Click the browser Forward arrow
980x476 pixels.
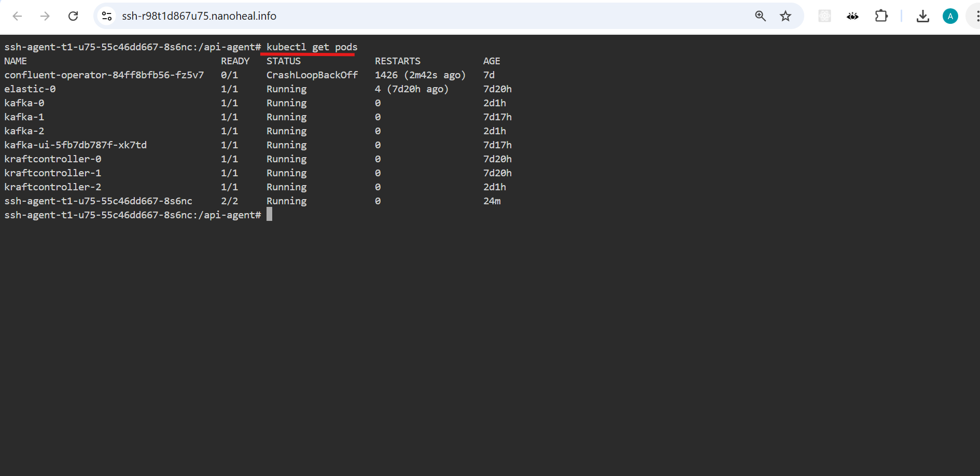point(45,16)
